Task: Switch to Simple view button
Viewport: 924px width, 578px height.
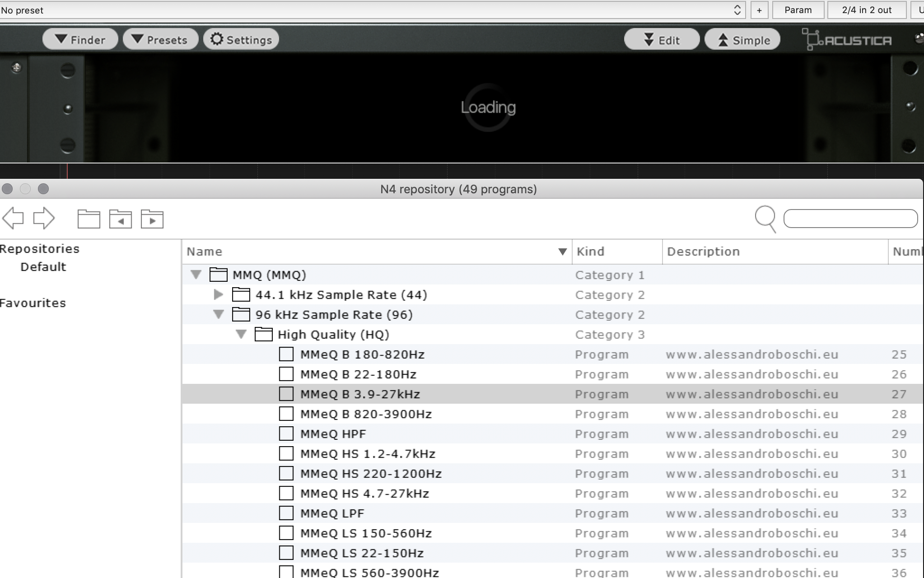Action: pos(742,40)
